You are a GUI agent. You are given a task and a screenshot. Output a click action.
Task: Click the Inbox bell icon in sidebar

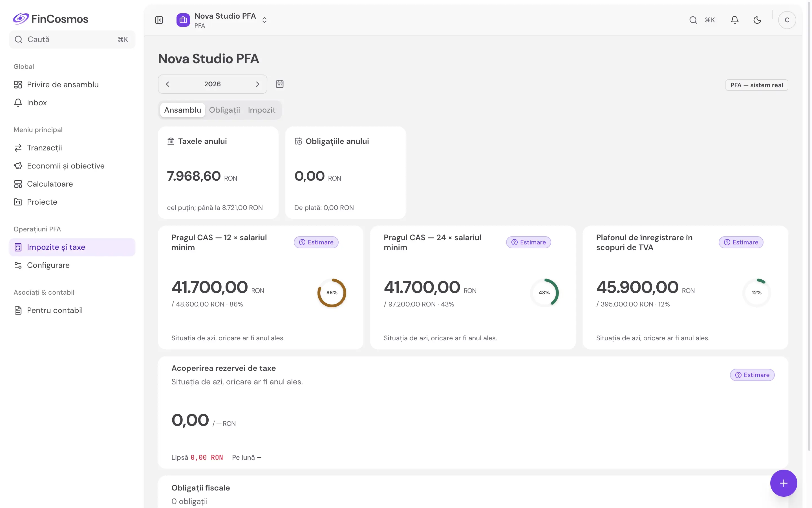(18, 103)
